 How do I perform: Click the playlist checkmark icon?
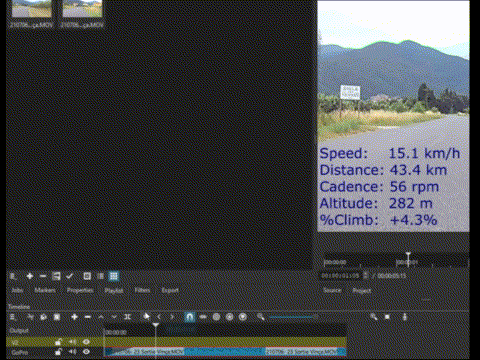pos(69,276)
